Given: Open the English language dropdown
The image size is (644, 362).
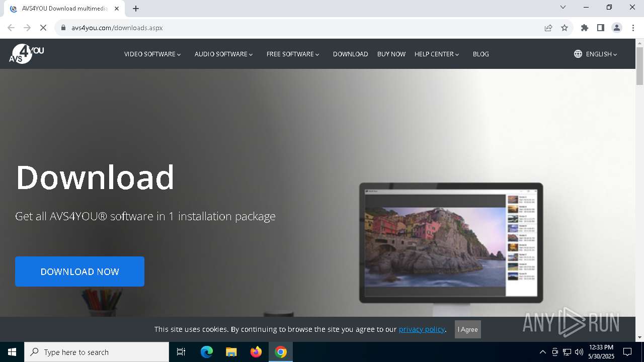Looking at the screenshot, I should click(x=601, y=54).
